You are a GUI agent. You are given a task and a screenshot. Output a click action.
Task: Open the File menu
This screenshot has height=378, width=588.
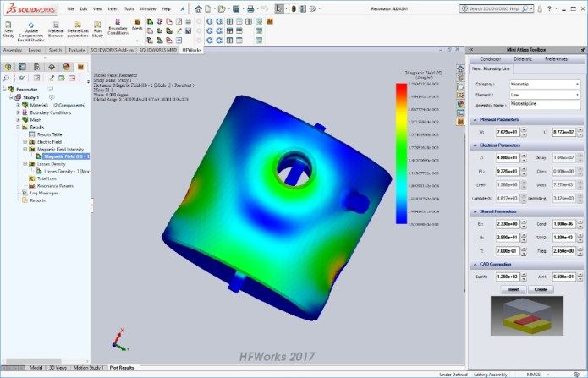[x=70, y=8]
